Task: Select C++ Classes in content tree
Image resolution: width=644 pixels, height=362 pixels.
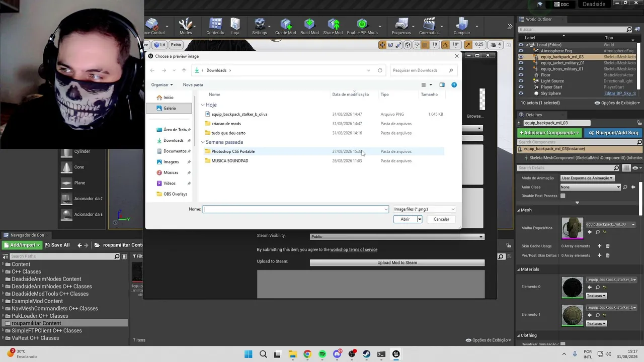Action: coord(26,271)
